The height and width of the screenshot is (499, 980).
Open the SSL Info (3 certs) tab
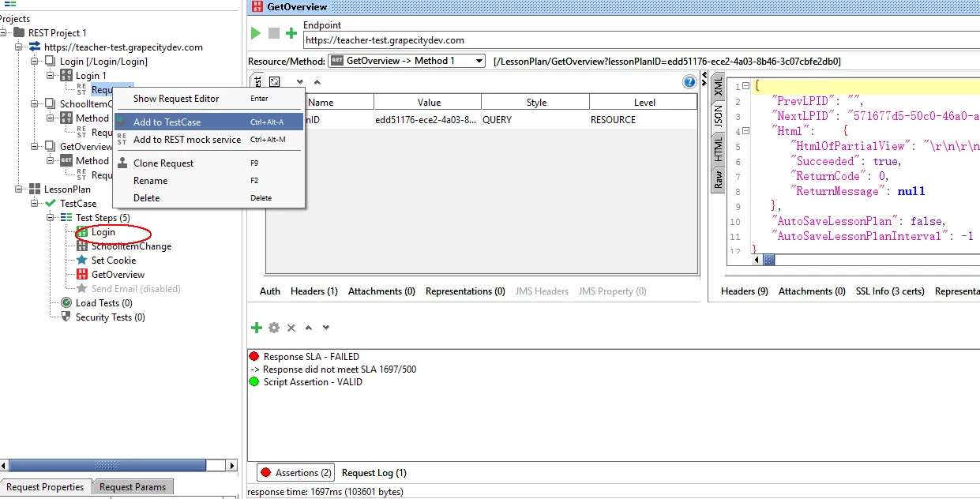(890, 291)
